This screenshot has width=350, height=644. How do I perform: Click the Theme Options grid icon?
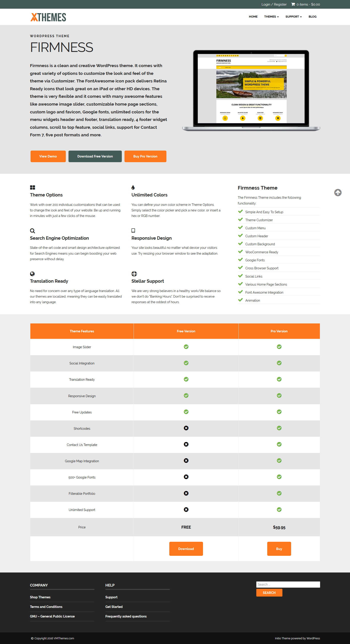click(x=33, y=188)
